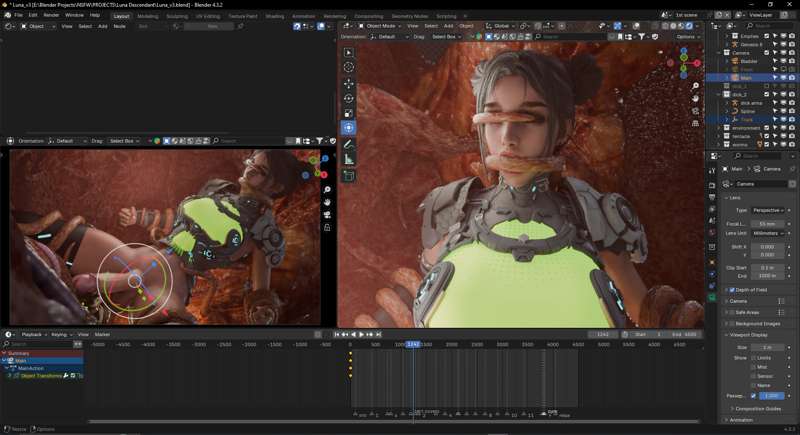This screenshot has width=800, height=435.
Task: Select the Main item in the outliner
Action: (746, 78)
